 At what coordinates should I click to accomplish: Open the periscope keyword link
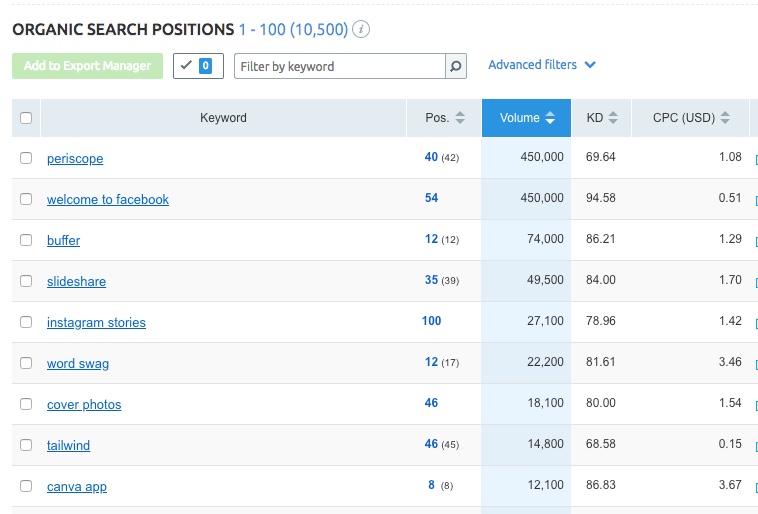pos(75,159)
